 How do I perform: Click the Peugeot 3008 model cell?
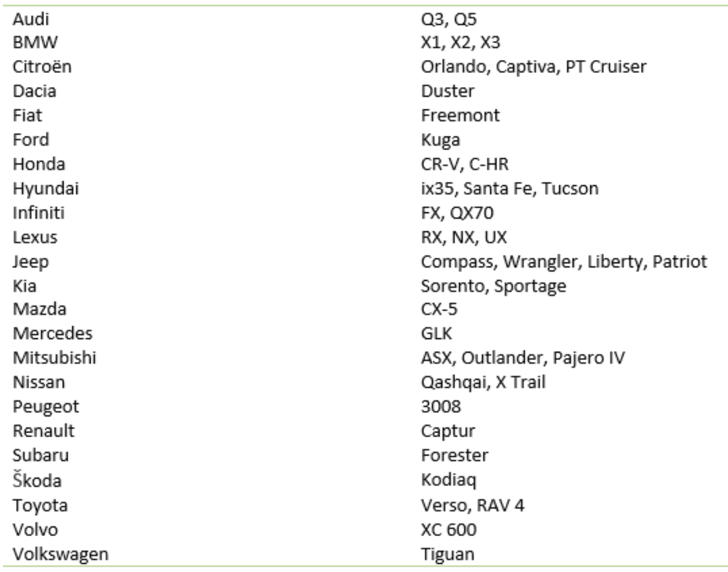(x=441, y=407)
